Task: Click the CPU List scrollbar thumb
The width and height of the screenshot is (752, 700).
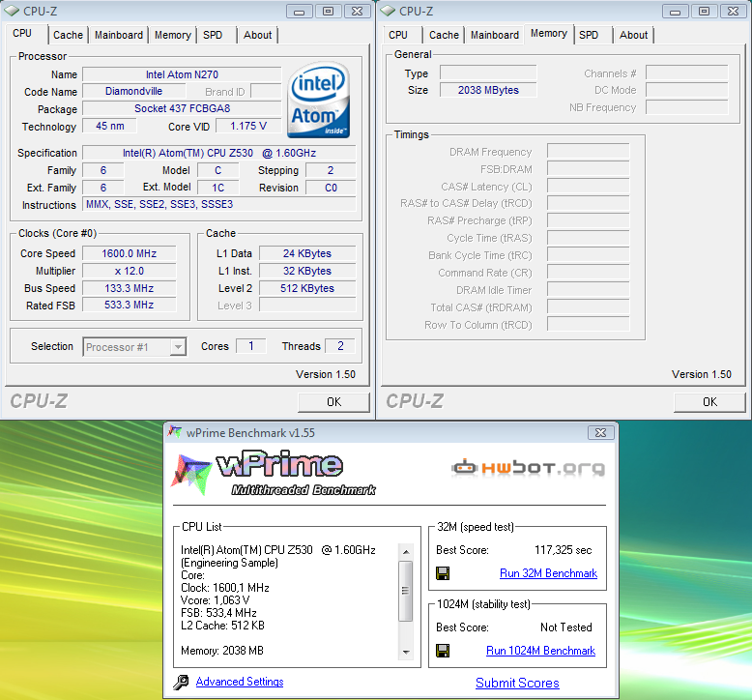Action: pos(406,591)
